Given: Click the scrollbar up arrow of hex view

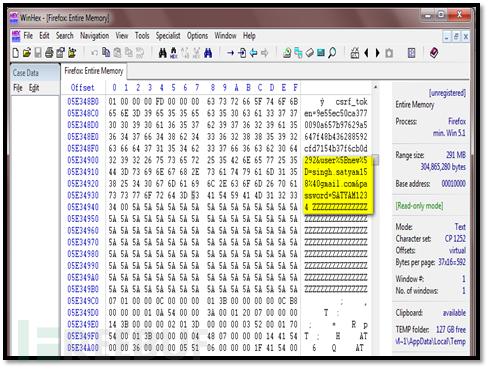Looking at the screenshot, I should click(x=375, y=87).
